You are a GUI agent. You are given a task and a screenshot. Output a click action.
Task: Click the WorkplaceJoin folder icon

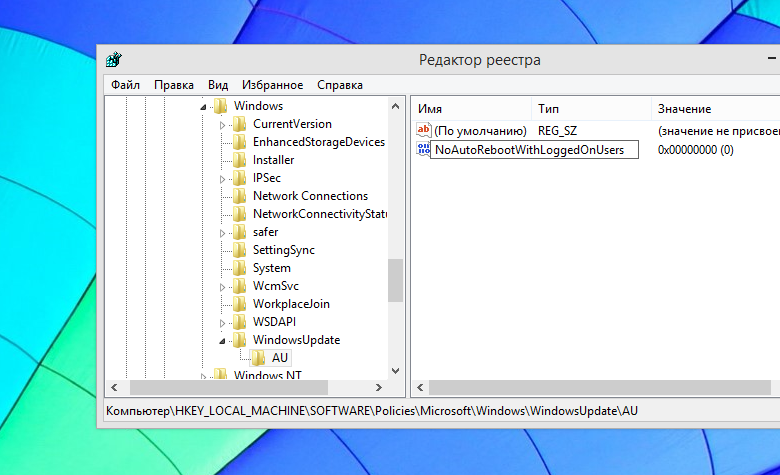coord(239,304)
